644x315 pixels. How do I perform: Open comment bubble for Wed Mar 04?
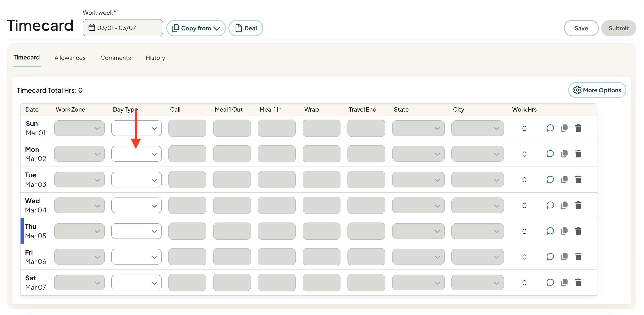tap(550, 205)
